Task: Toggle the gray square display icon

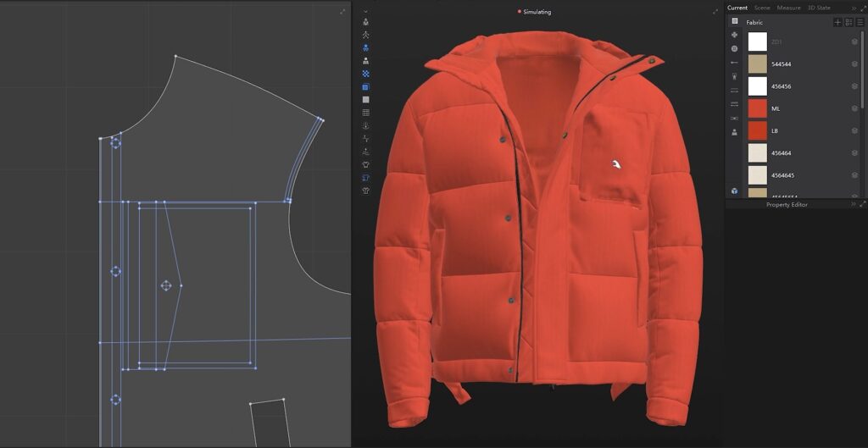Action: tap(365, 100)
